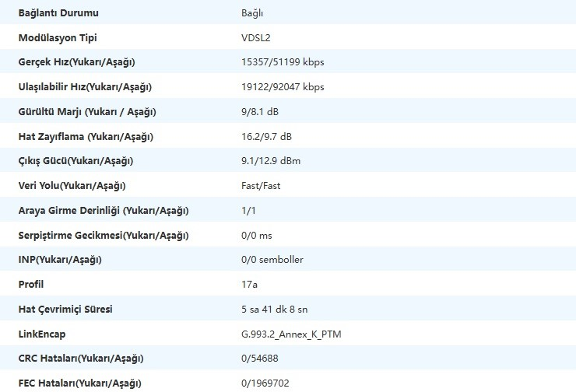Image resolution: width=576 pixels, height=392 pixels.
Task: Select the 'Serpiştirme Gecikmesi' label
Action: [104, 235]
